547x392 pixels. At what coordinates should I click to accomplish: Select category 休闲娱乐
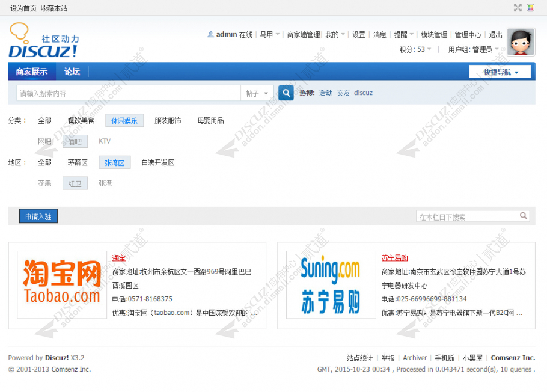pyautogui.click(x=124, y=121)
